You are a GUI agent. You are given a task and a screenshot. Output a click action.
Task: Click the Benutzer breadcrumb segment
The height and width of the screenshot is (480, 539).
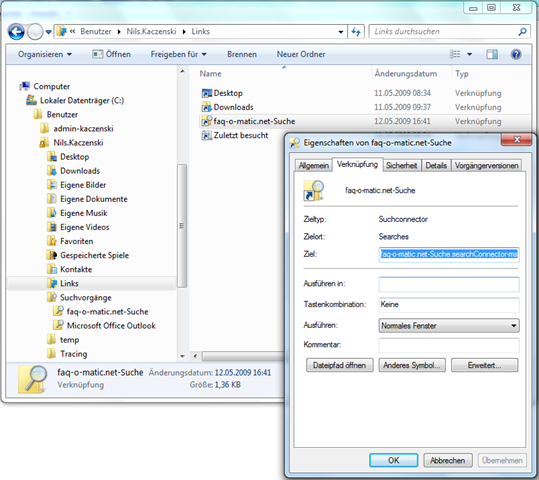tap(96, 32)
